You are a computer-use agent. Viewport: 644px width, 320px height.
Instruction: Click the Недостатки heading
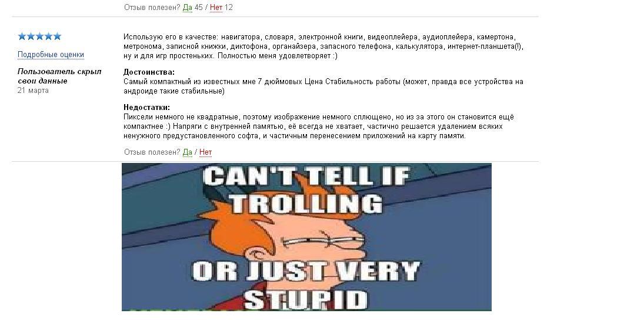click(x=146, y=108)
